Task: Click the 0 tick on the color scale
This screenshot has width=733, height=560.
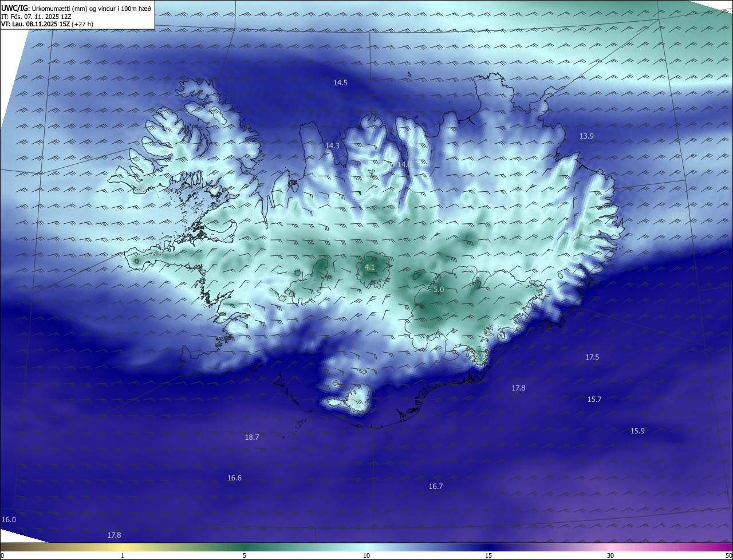Action: [2, 555]
